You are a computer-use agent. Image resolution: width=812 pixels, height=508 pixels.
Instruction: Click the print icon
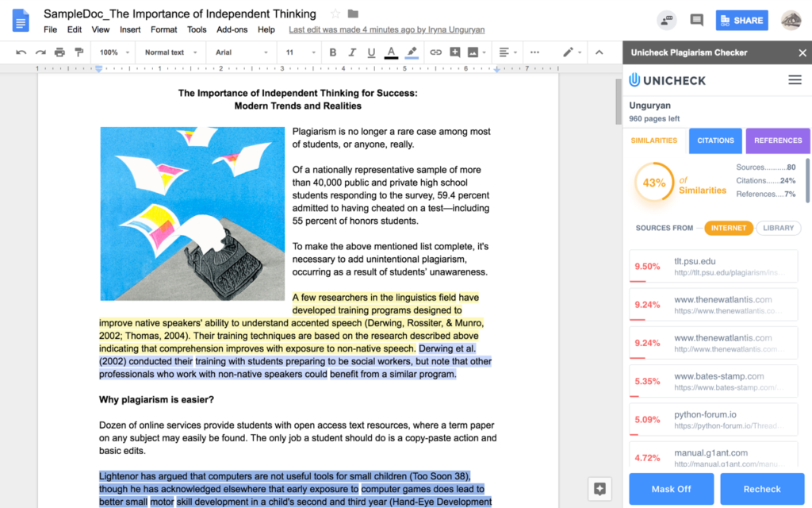[59, 52]
